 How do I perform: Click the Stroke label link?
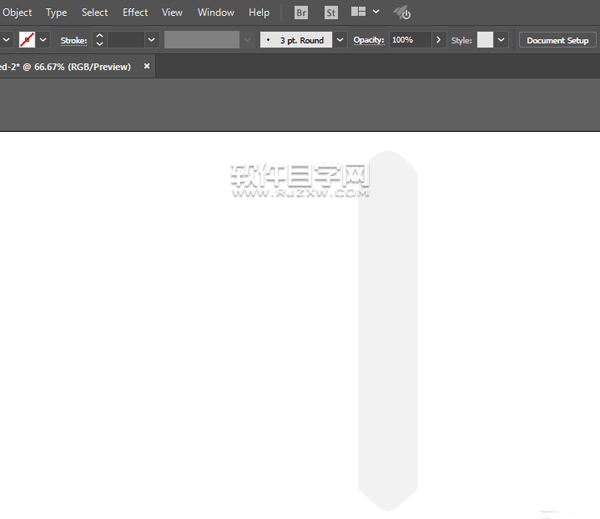point(74,40)
